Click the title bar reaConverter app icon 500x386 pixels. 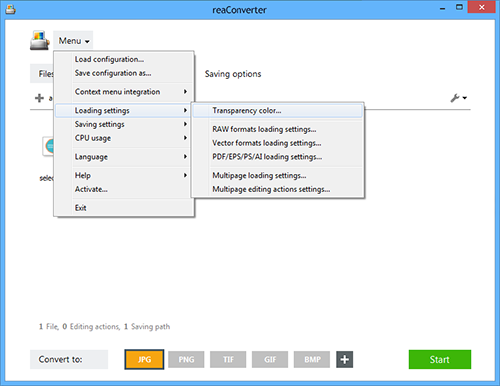click(10, 10)
